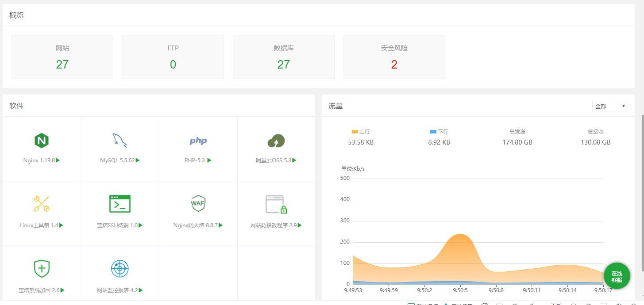The height and width of the screenshot is (305, 644).
Task: Open the Nginx software icon
Action: 41,141
